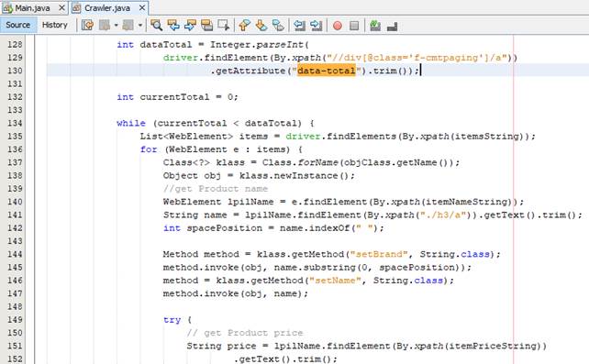Click klass.newInstance() call

click(x=296, y=176)
